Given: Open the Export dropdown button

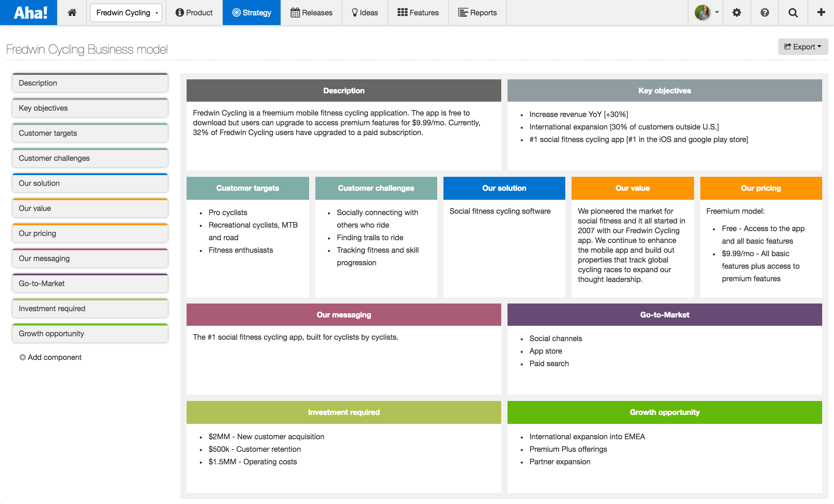Looking at the screenshot, I should 803,47.
